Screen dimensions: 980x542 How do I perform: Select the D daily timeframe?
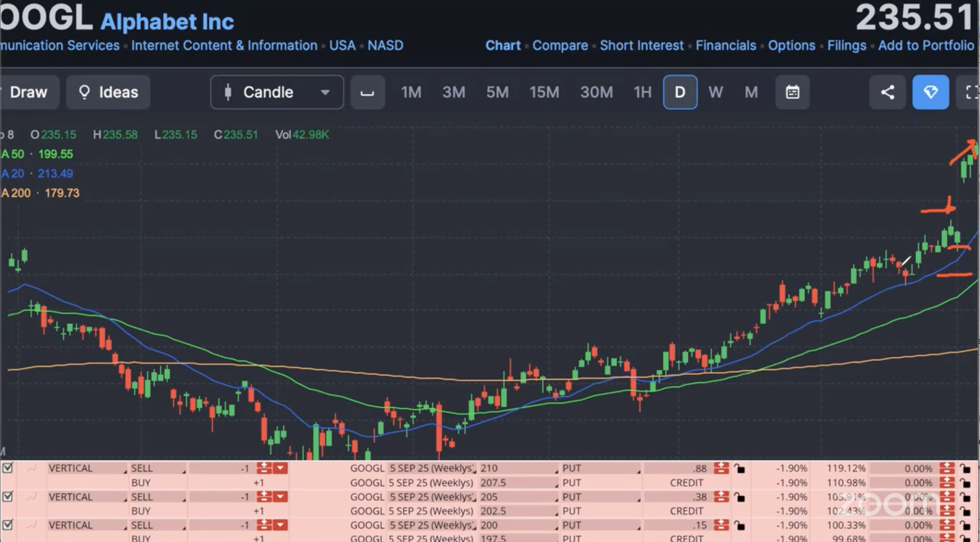pos(680,92)
